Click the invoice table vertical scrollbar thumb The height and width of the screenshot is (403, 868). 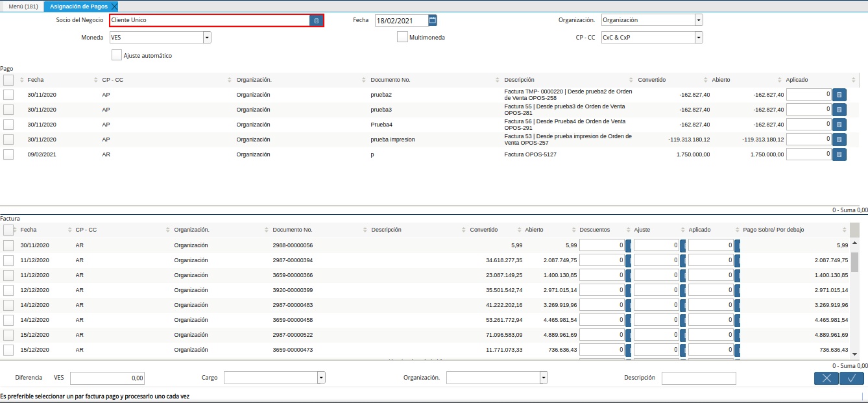[x=854, y=262]
